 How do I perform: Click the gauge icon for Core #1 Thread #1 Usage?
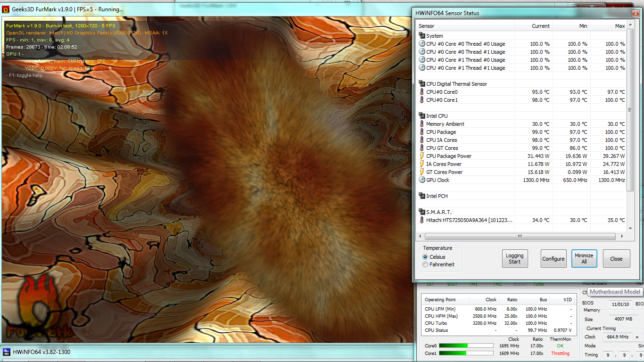(x=422, y=68)
